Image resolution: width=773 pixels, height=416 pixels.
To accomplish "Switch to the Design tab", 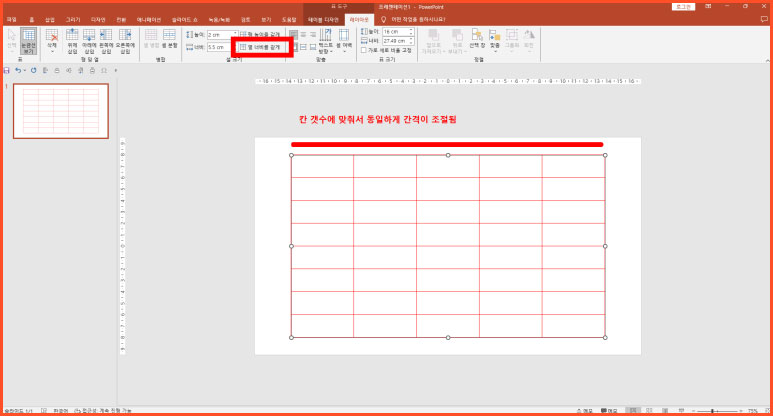I will (x=98, y=20).
